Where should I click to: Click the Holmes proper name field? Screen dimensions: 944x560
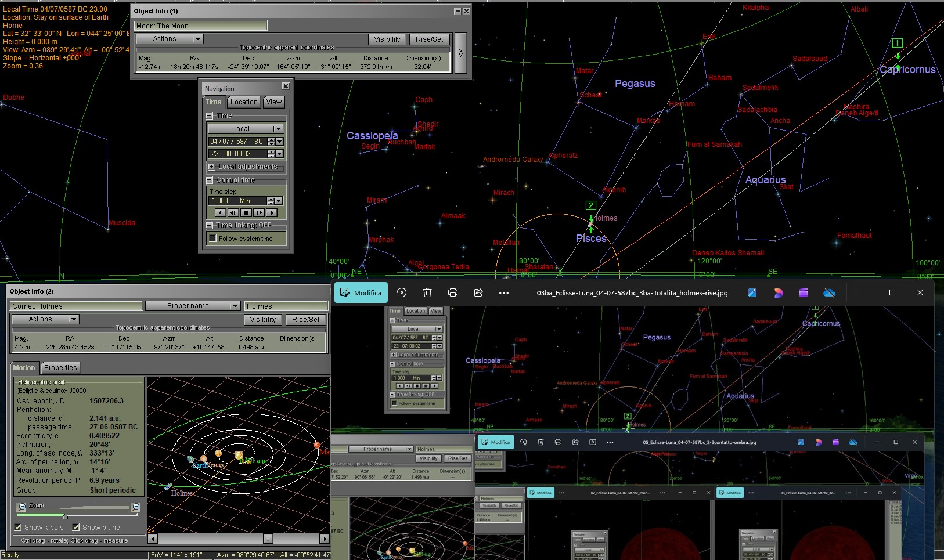pyautogui.click(x=286, y=306)
